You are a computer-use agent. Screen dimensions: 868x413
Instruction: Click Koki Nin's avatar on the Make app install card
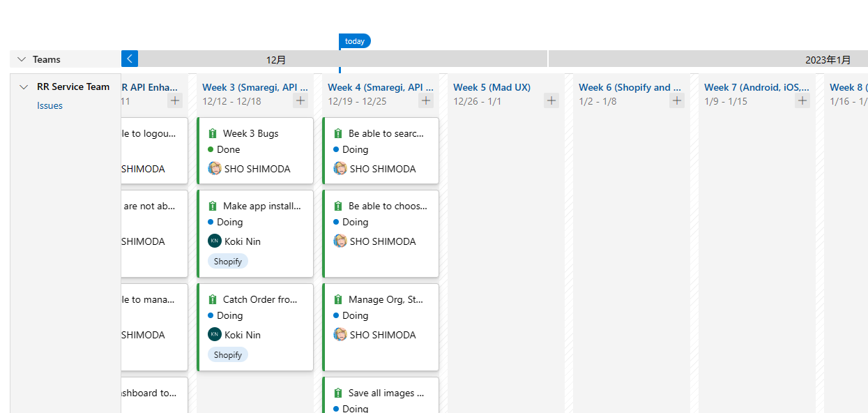point(214,241)
